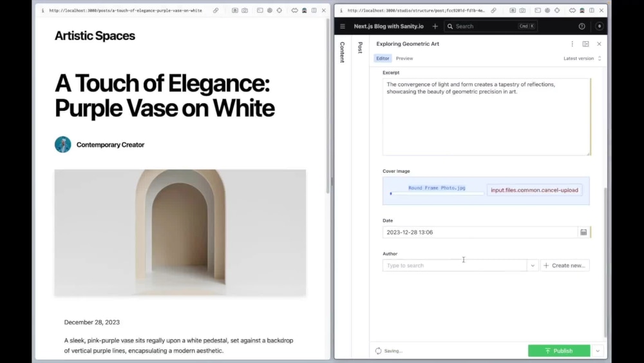Cancel the Round Frame Photo.jpg upload
644x363 pixels.
coord(535,190)
